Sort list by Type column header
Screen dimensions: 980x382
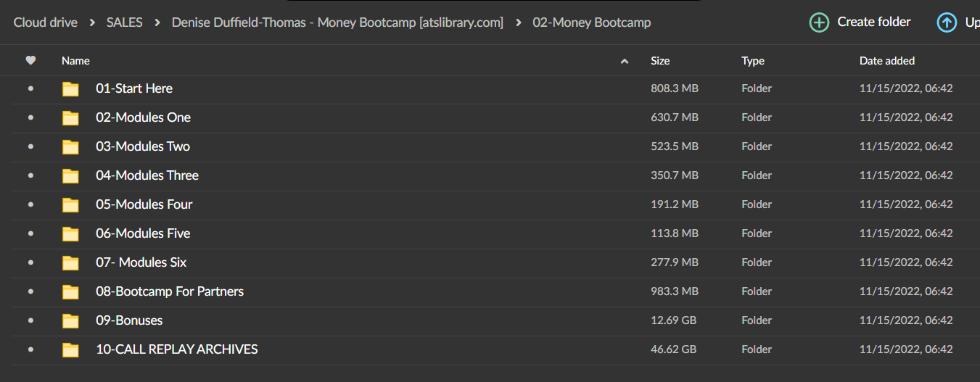point(753,61)
